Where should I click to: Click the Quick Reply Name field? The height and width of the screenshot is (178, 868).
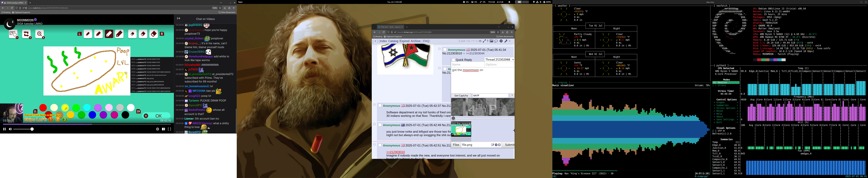pyautogui.click(x=468, y=65)
